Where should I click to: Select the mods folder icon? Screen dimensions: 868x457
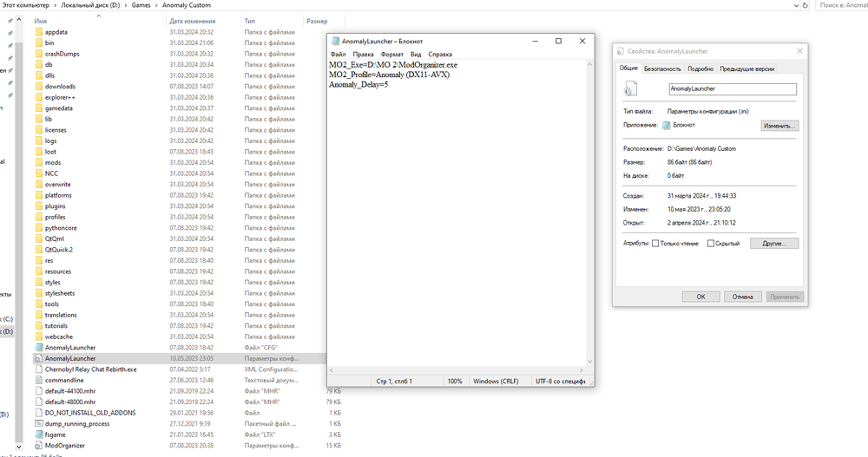[x=39, y=163]
